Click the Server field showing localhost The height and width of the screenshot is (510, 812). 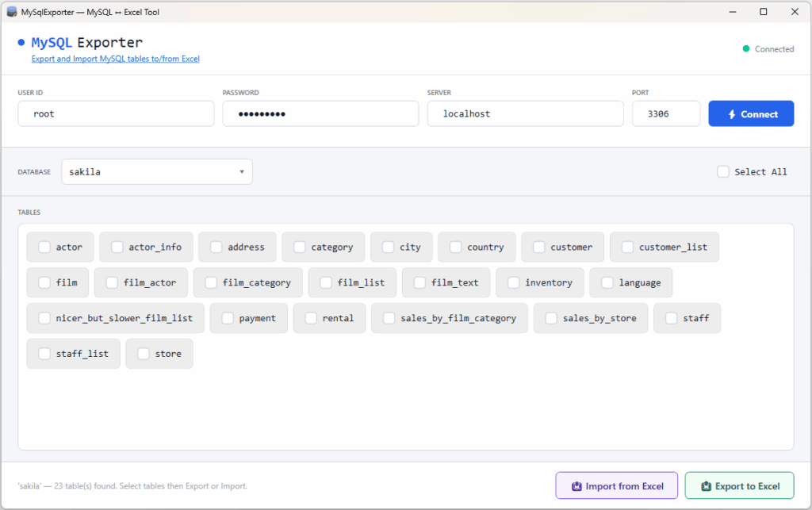(x=525, y=114)
